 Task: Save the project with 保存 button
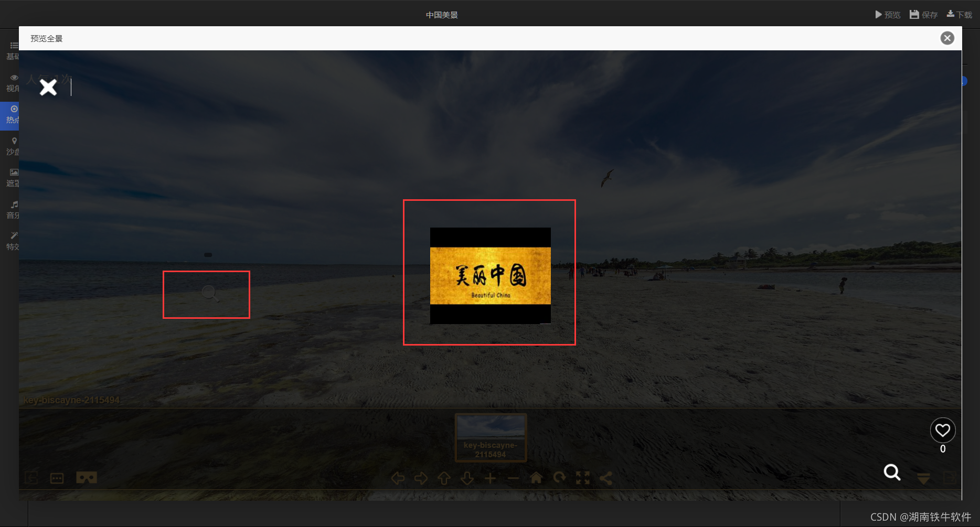point(924,15)
